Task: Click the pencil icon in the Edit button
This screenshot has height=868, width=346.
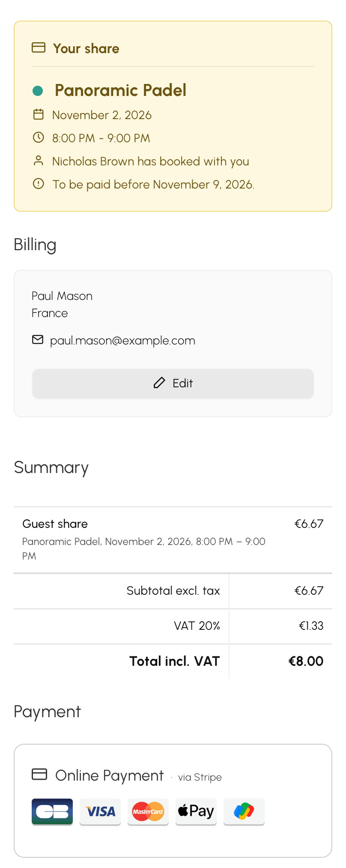Action: (x=159, y=383)
